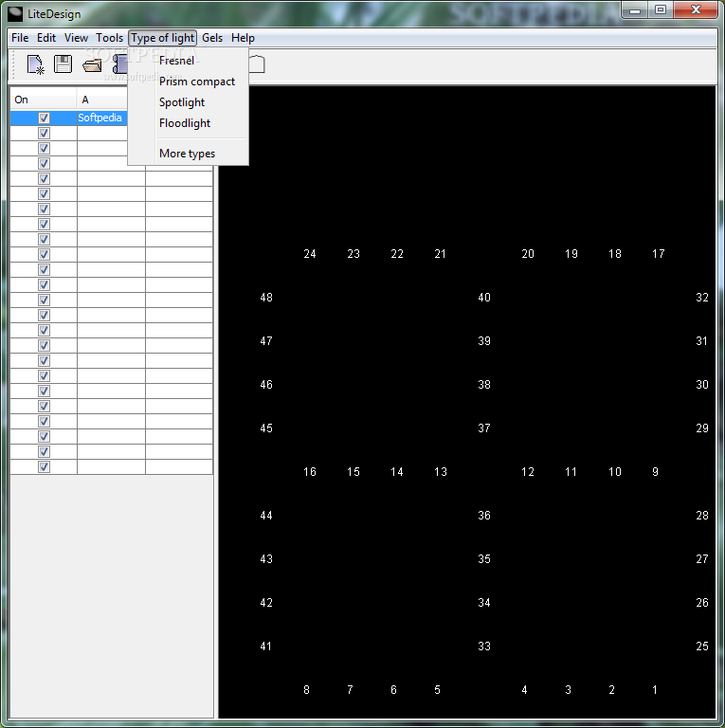Choose grid light 27
725x728 pixels.
[x=702, y=559]
